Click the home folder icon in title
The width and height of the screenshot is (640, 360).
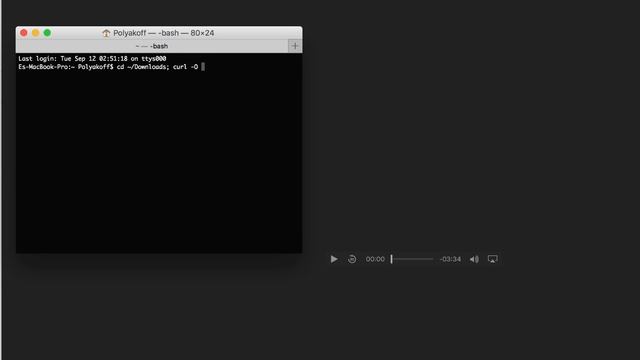point(106,33)
